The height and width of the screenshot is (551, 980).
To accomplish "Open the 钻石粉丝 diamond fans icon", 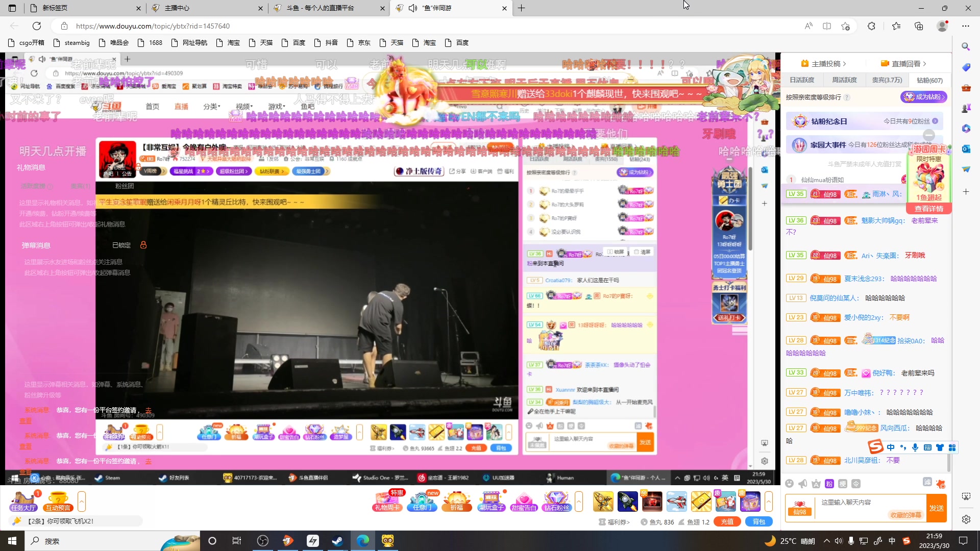I will pos(556,501).
